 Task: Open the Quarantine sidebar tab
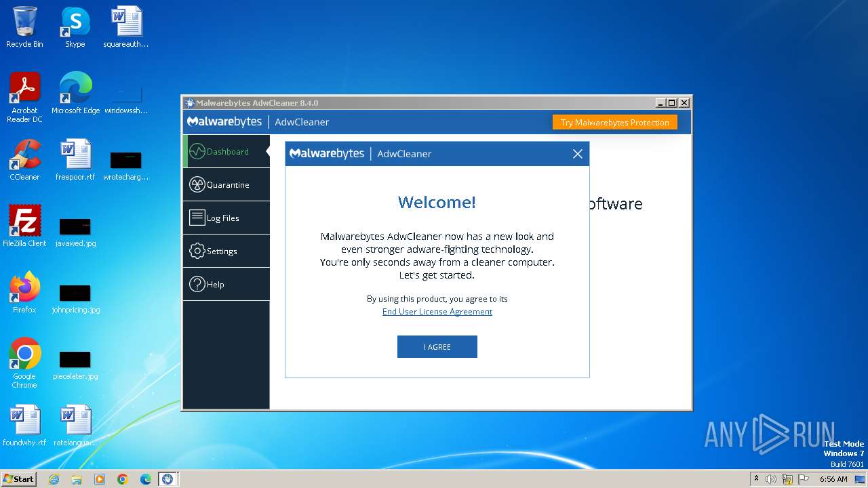coord(226,184)
